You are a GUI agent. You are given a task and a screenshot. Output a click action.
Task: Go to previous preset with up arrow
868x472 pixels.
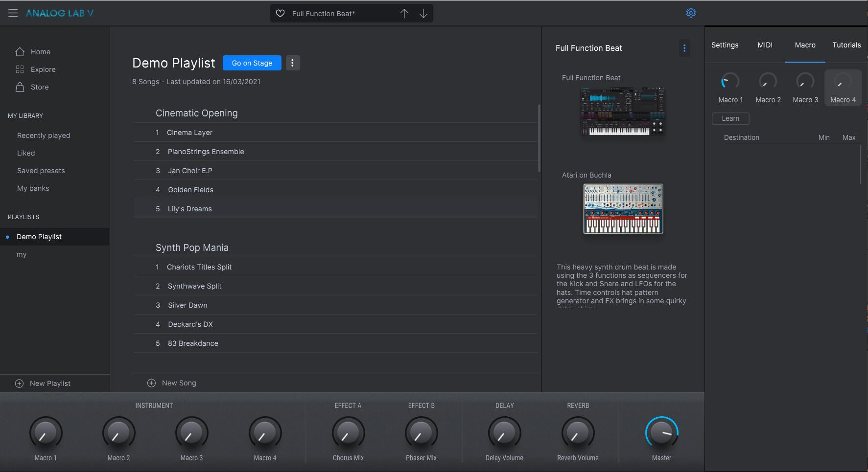point(404,14)
